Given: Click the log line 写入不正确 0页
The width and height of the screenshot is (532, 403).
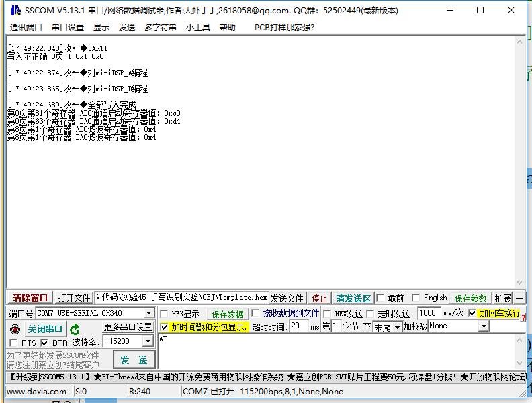Looking at the screenshot, I should point(56,56).
